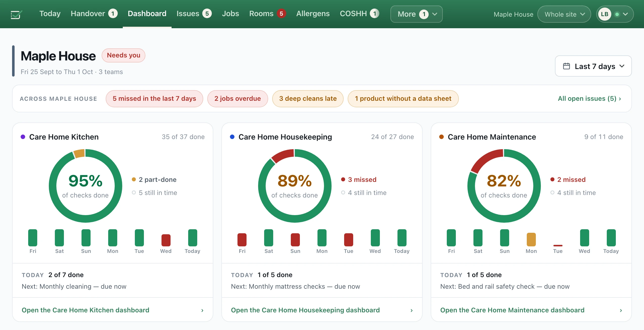This screenshot has width=644, height=330.
Task: Click the 3 deep cleans late chip
Action: point(308,98)
